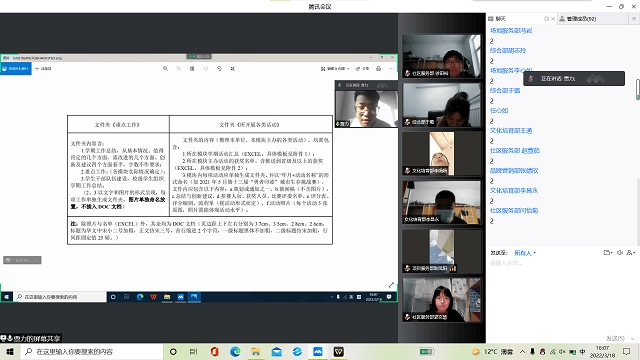Click the chat sender name 文化培育部李昌永

[x=514, y=191]
